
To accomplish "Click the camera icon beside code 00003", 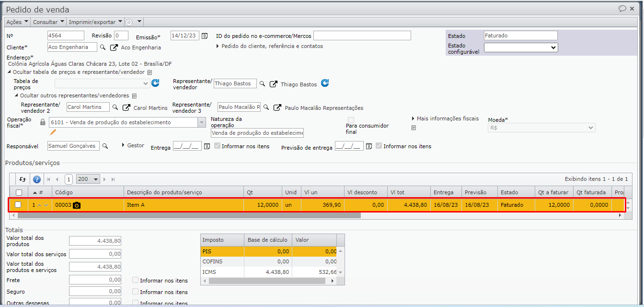I will [77, 205].
